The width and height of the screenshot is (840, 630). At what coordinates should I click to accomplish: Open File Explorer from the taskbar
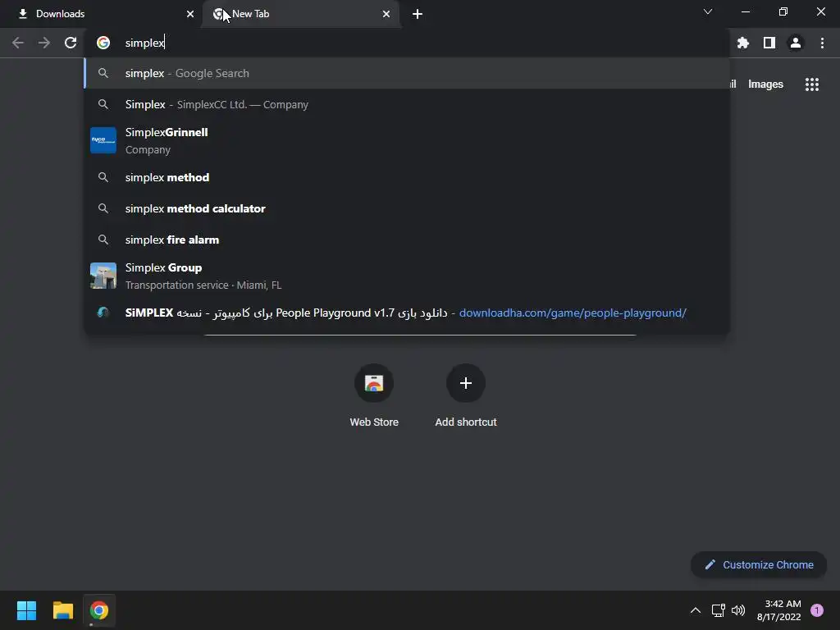[62, 610]
